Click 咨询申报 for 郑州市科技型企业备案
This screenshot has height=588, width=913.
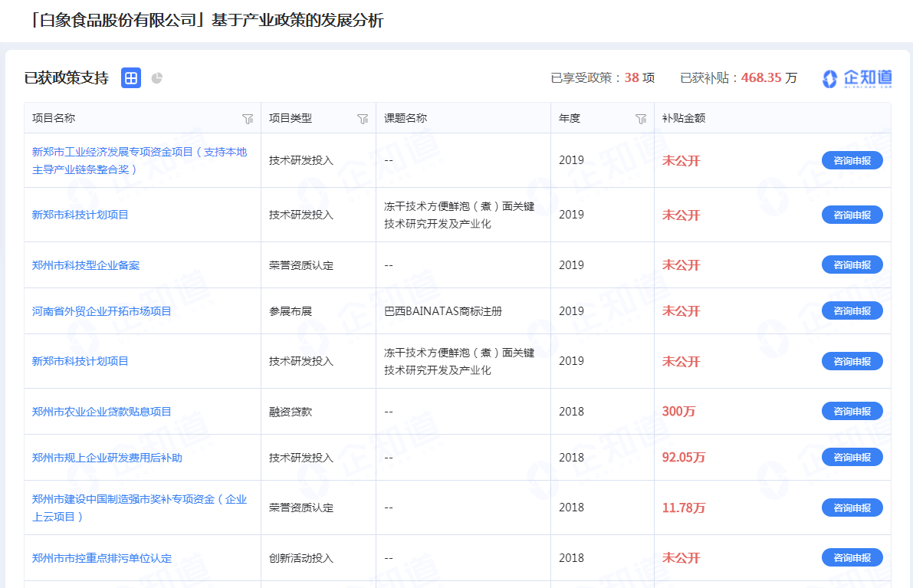(x=852, y=265)
